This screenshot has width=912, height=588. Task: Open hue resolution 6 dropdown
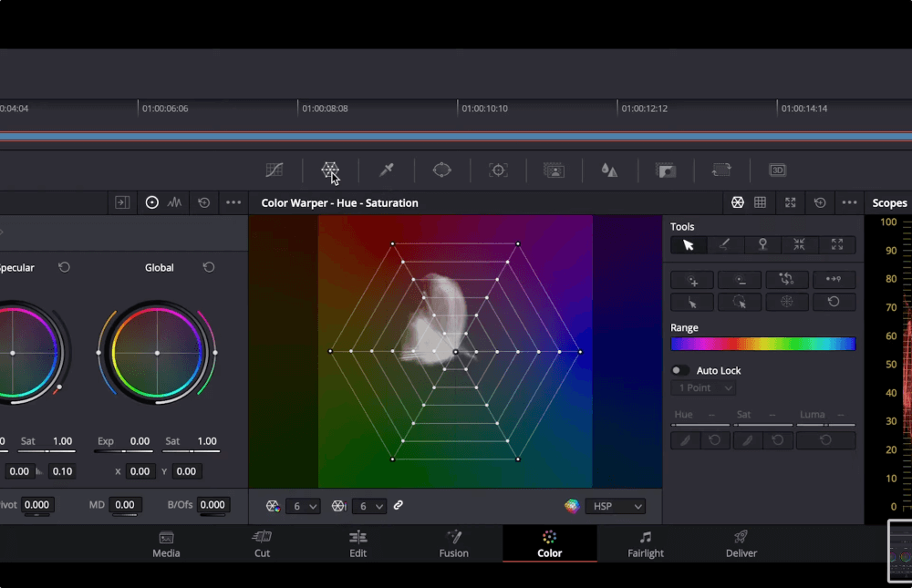pos(305,506)
